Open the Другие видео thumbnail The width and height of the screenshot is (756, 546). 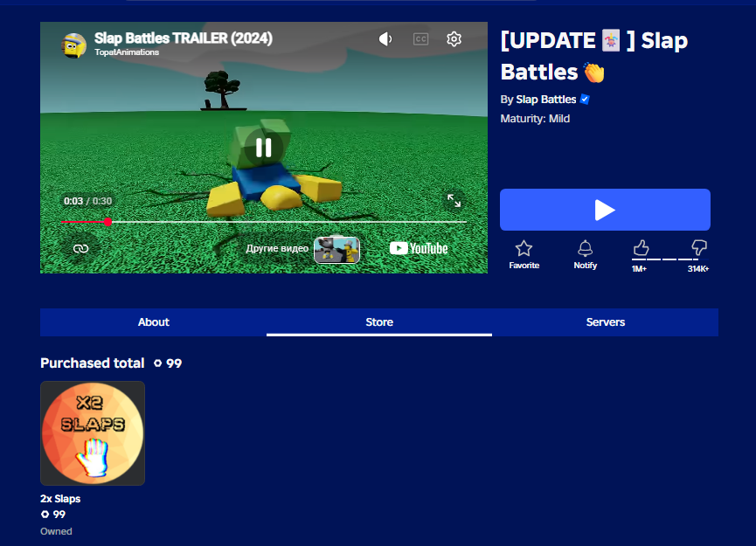click(x=336, y=250)
